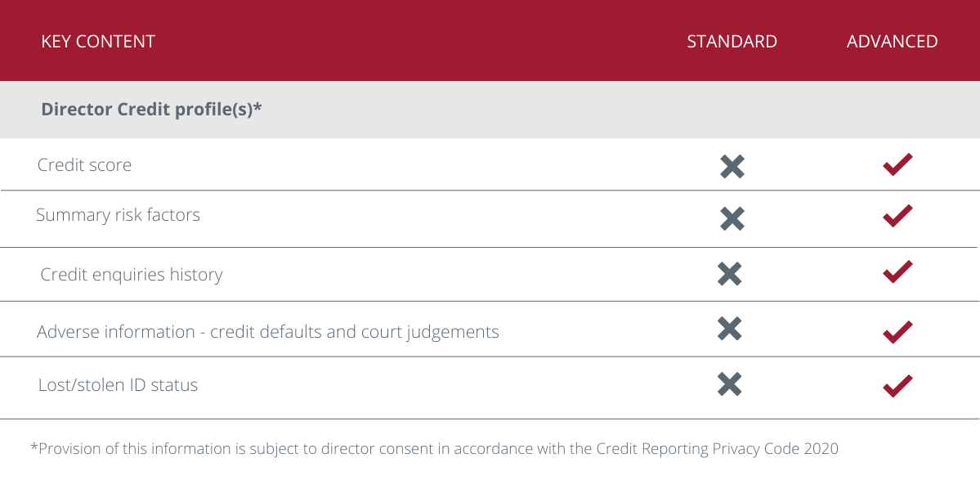Click the Credit score row label
Viewport: 980px width, 494px height.
84,165
